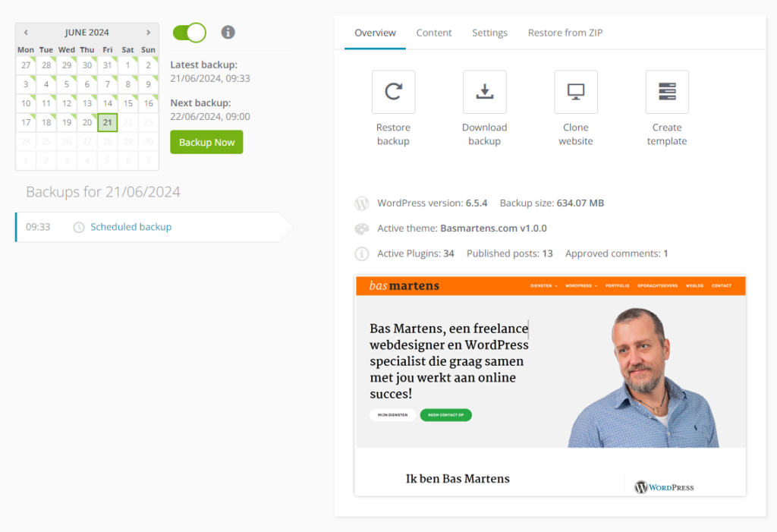Viewport: 777px width, 532px height.
Task: Switch to the Content tab
Action: (x=433, y=33)
